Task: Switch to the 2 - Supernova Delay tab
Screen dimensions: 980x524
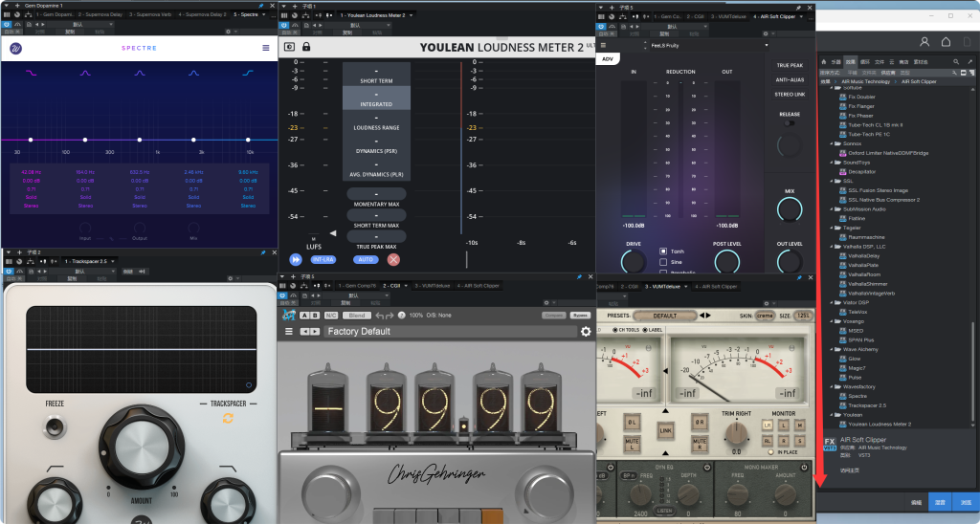Action: pos(100,14)
